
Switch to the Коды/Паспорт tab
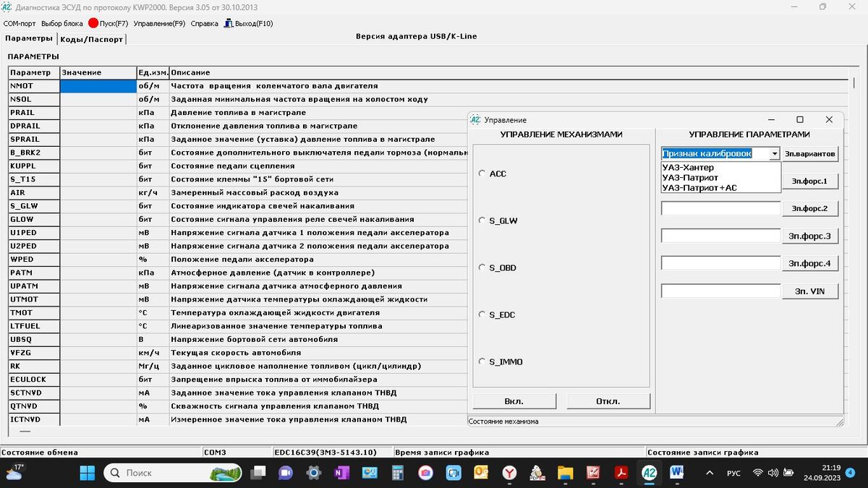coord(91,39)
